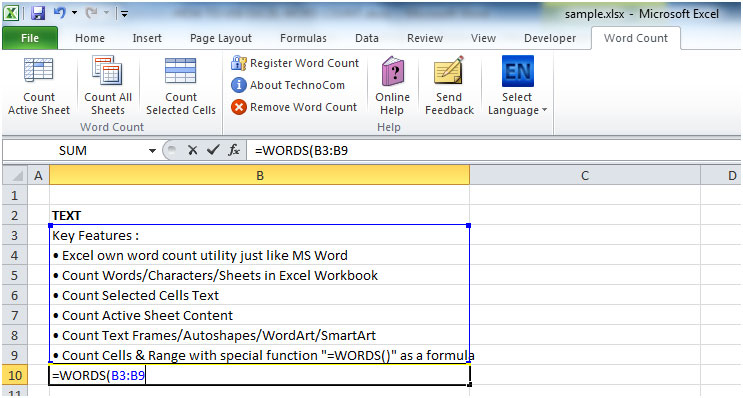Open Online Help book icon
This screenshot has height=398, width=743.
393,71
